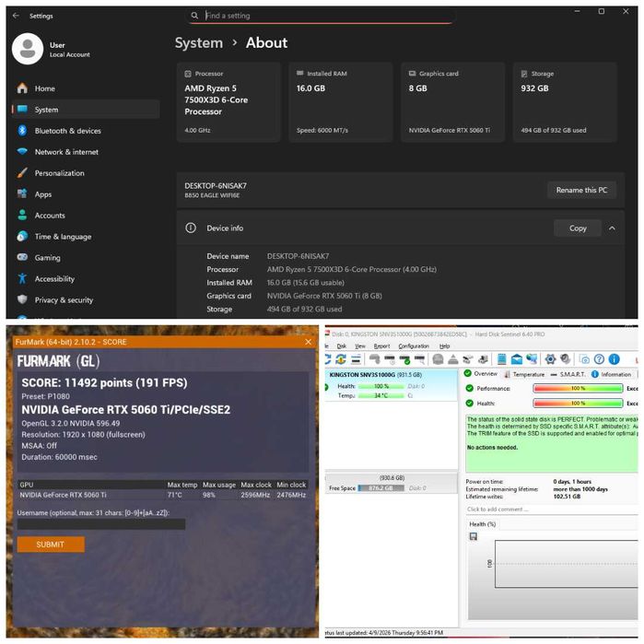Click the network computers icon in Hard Disk Sentinel toolbar

click(532, 359)
